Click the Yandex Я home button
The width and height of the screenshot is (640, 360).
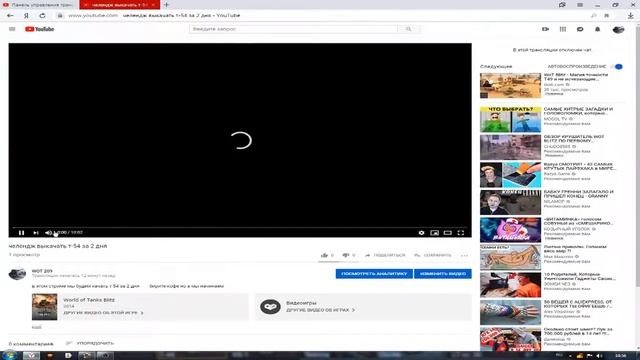[x=26, y=16]
